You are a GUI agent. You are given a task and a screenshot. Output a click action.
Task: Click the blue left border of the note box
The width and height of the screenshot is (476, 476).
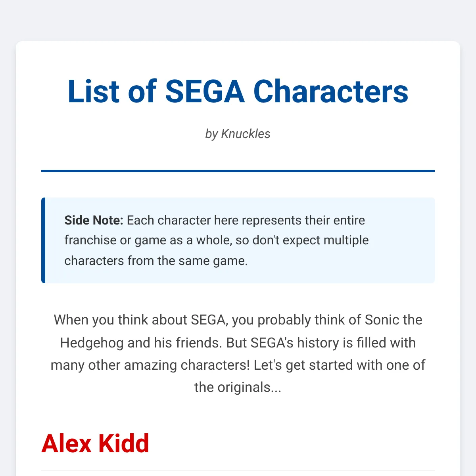click(x=43, y=240)
